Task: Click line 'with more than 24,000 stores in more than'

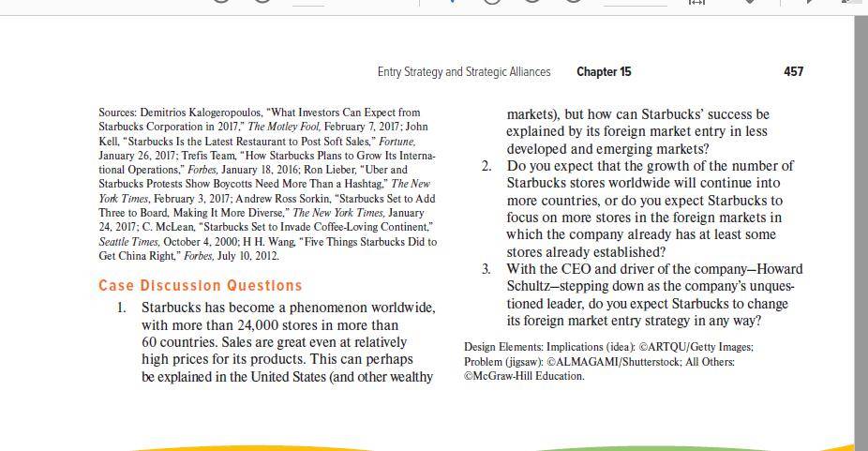Action: [x=270, y=325]
